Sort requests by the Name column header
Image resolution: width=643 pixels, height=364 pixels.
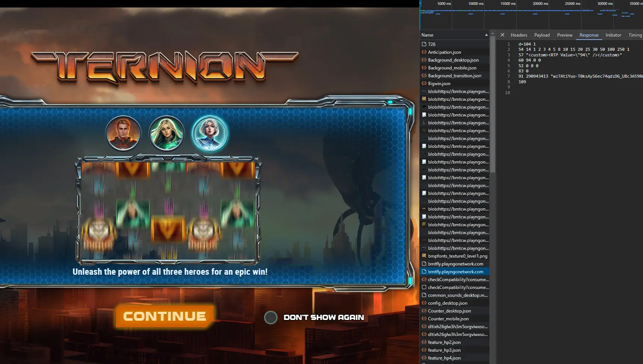pyautogui.click(x=454, y=35)
